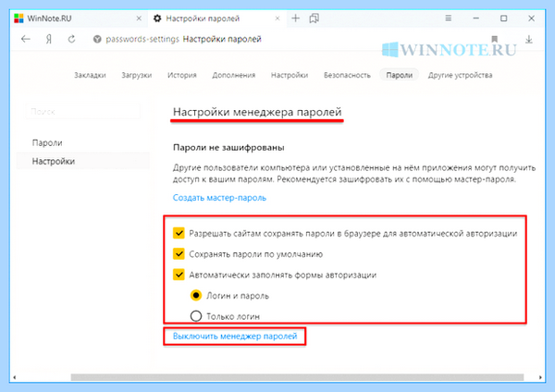Click the address bar text Настройки паролей

pos(222,39)
